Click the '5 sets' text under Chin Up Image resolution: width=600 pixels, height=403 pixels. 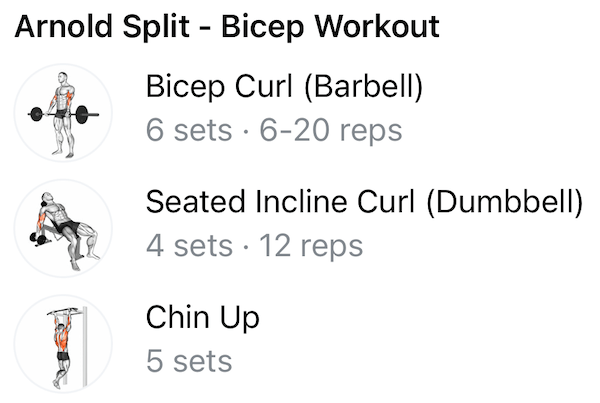[x=189, y=361]
